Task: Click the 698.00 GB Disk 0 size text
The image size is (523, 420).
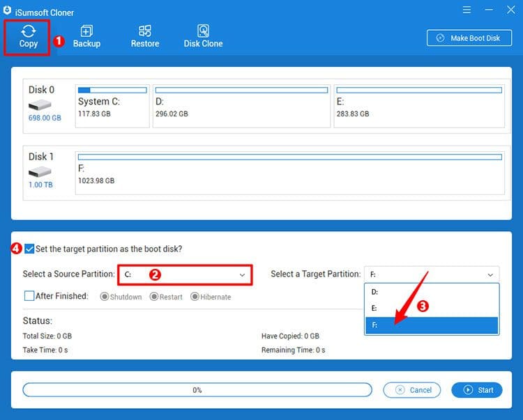Action: point(45,118)
